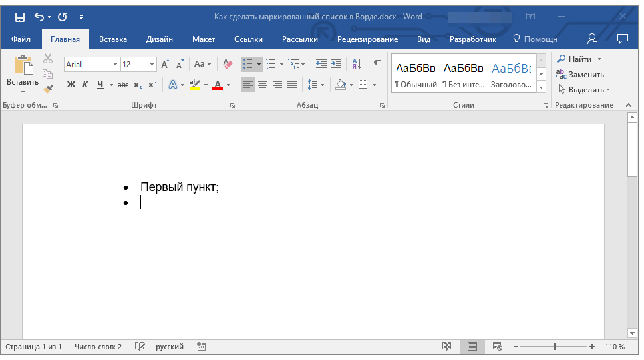Click the zoom slider in the status bar
Image resolution: width=644 pixels, height=360 pixels.
[555, 347]
